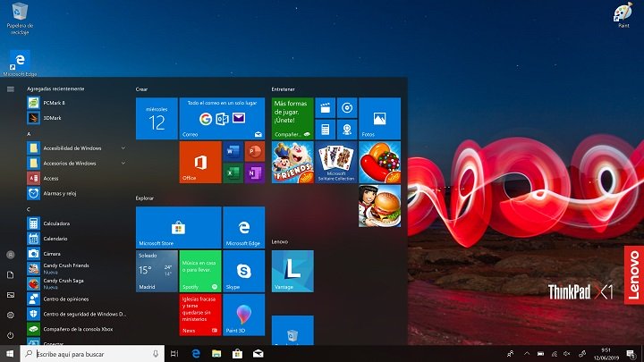Launch Word from the small tile
This screenshot has width=644, height=362.
[x=233, y=151]
